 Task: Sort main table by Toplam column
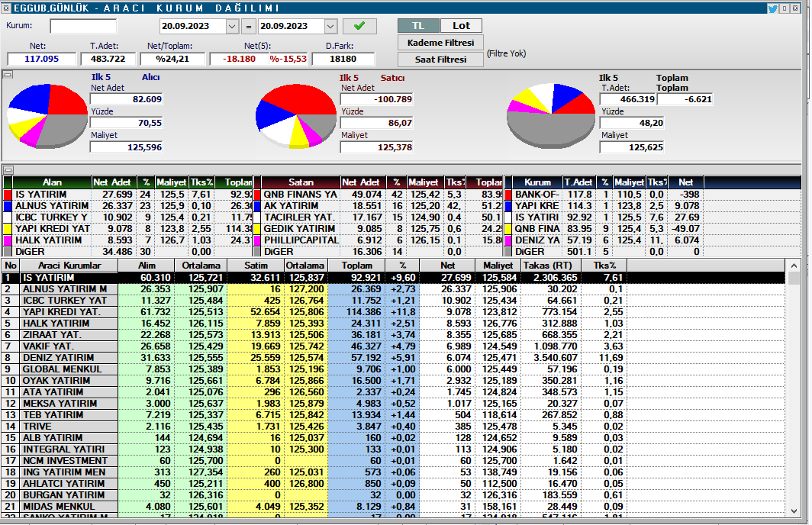tap(357, 265)
